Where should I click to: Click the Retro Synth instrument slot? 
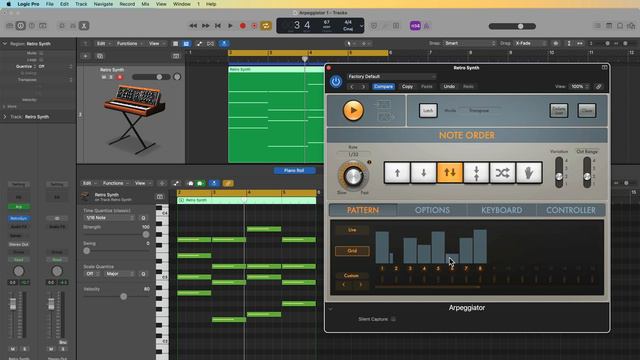(x=18, y=218)
